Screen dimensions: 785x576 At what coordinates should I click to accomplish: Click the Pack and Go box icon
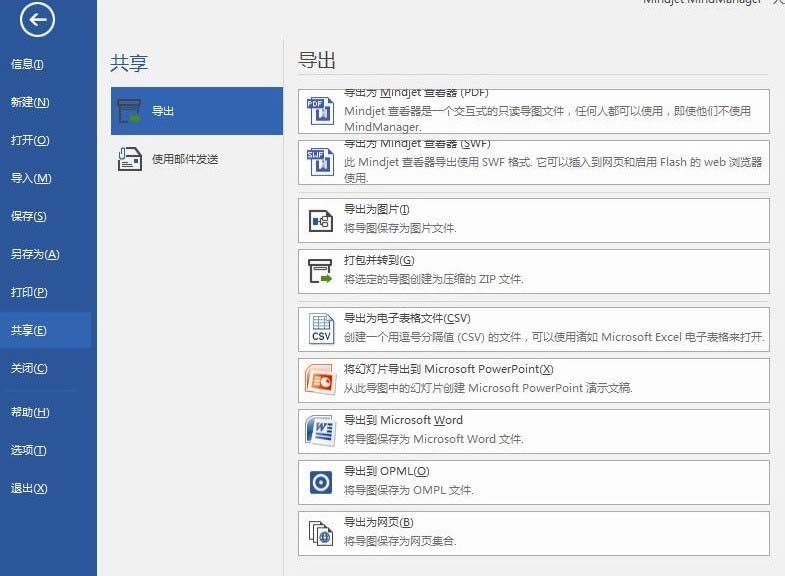(x=320, y=271)
